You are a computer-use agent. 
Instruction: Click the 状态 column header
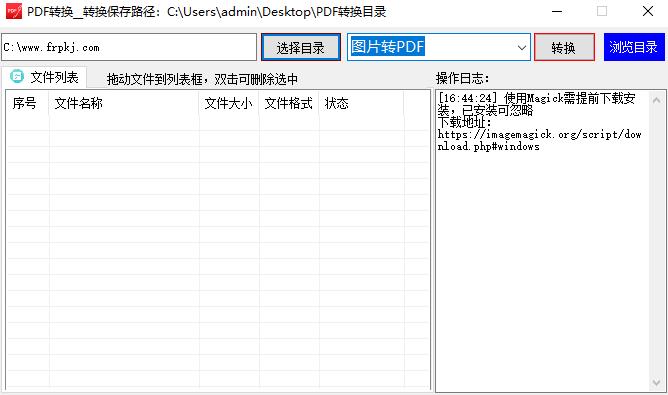click(361, 103)
